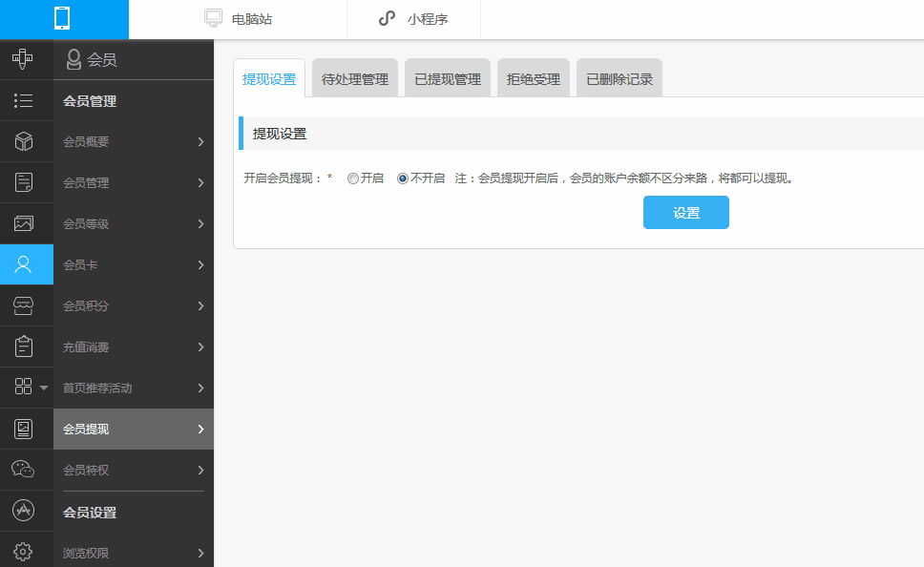
Task: Expand 首页推荐活动 menu chevron
Action: pyautogui.click(x=201, y=388)
